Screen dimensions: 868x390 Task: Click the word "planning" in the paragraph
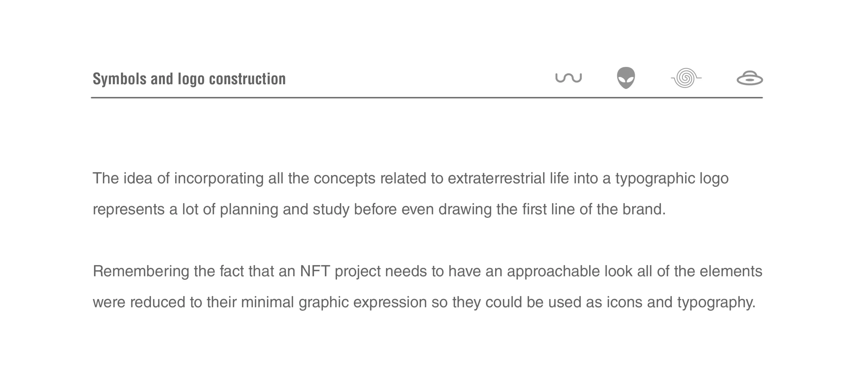tap(249, 209)
